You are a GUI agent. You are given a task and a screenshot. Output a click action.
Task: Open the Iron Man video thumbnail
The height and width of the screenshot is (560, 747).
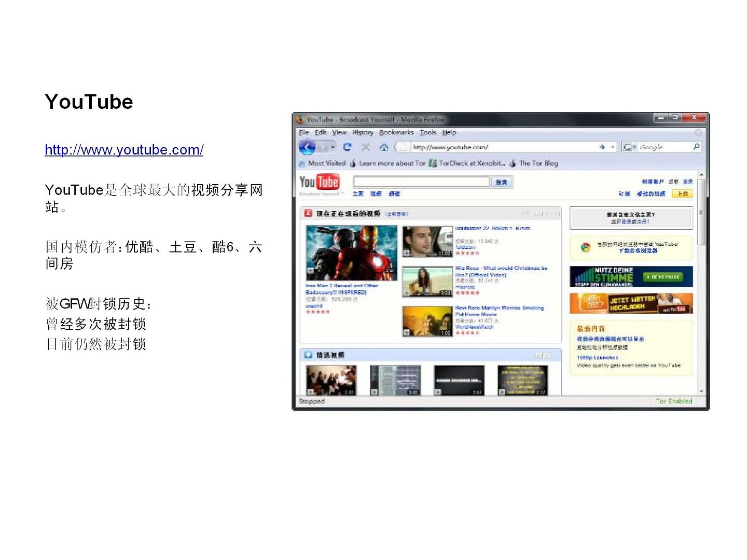pos(351,253)
